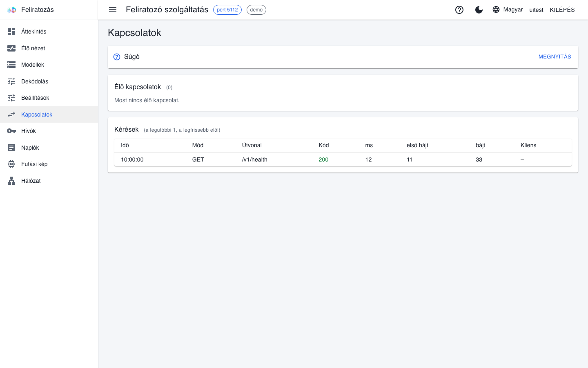Click the Futási kép chip icon
The image size is (588, 368).
[x=11, y=164]
